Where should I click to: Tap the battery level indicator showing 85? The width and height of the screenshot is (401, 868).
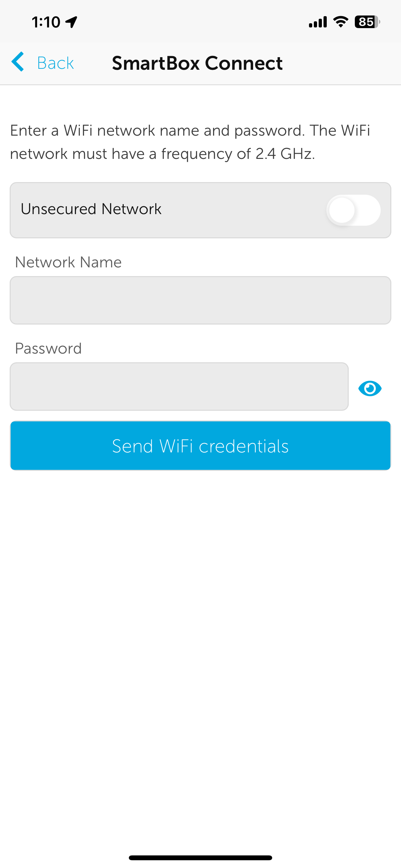pyautogui.click(x=367, y=22)
